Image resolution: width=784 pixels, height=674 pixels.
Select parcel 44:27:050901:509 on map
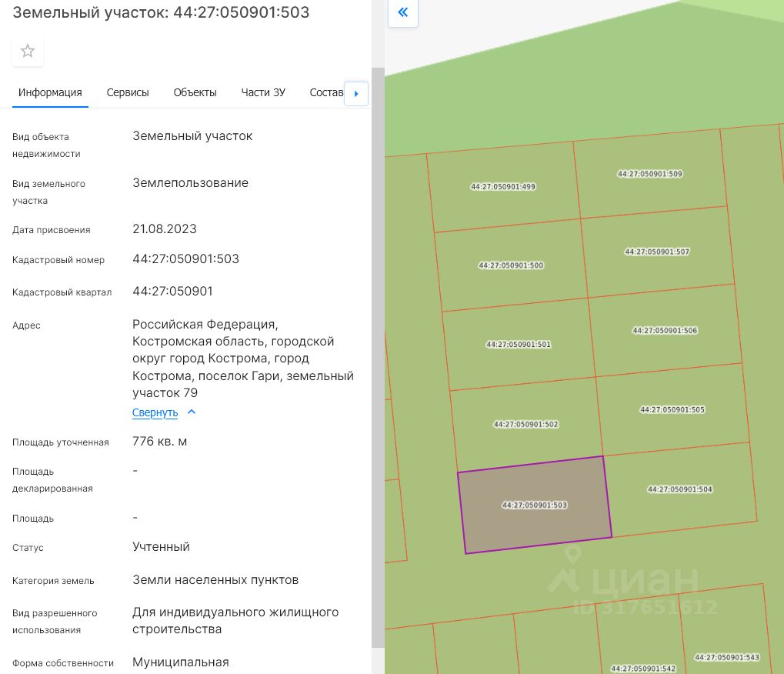point(650,173)
